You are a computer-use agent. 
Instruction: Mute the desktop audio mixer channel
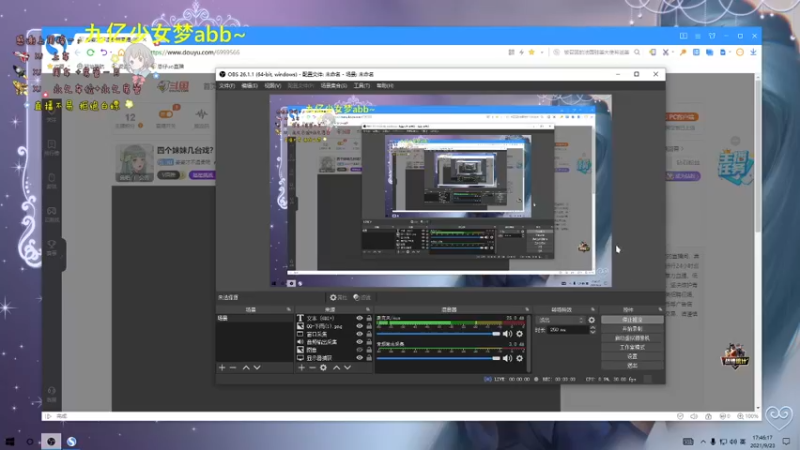[x=507, y=358]
